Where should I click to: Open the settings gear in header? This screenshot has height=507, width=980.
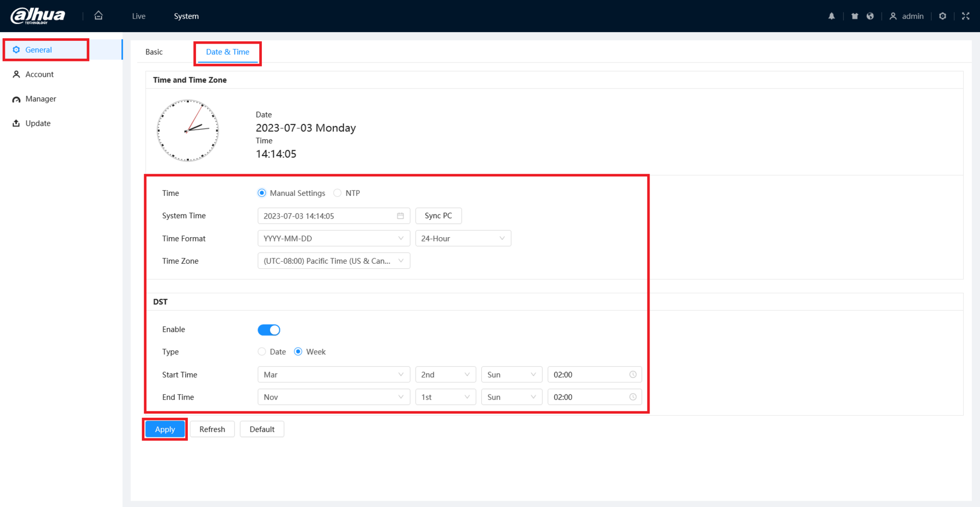point(942,16)
